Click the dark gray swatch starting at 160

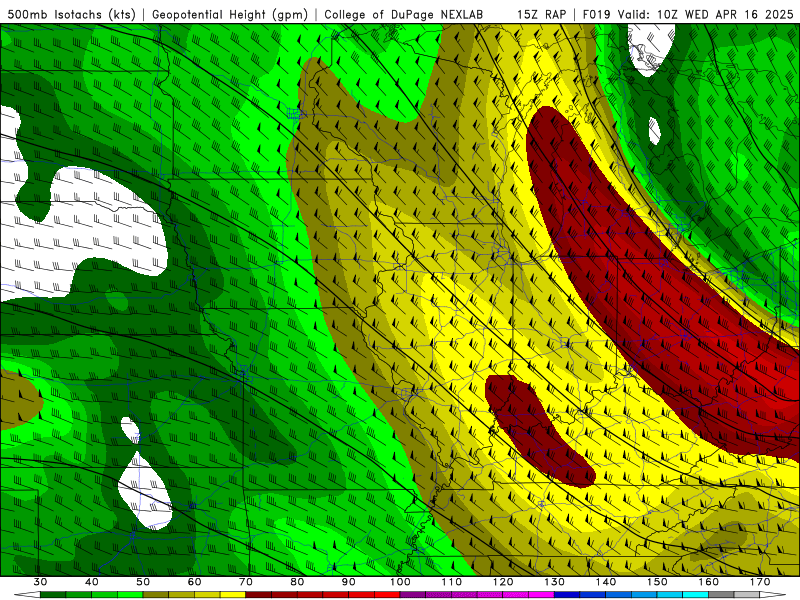click(x=721, y=595)
